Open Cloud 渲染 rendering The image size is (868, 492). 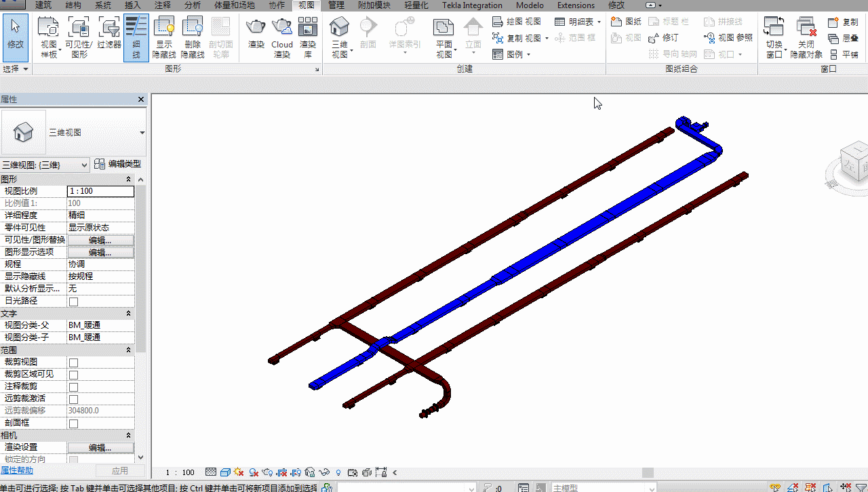pos(282,38)
